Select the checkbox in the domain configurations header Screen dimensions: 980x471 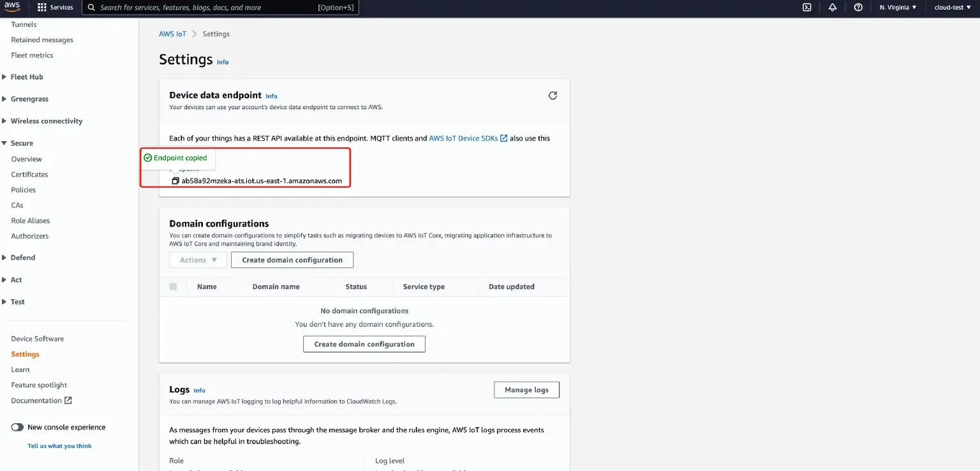tap(174, 287)
